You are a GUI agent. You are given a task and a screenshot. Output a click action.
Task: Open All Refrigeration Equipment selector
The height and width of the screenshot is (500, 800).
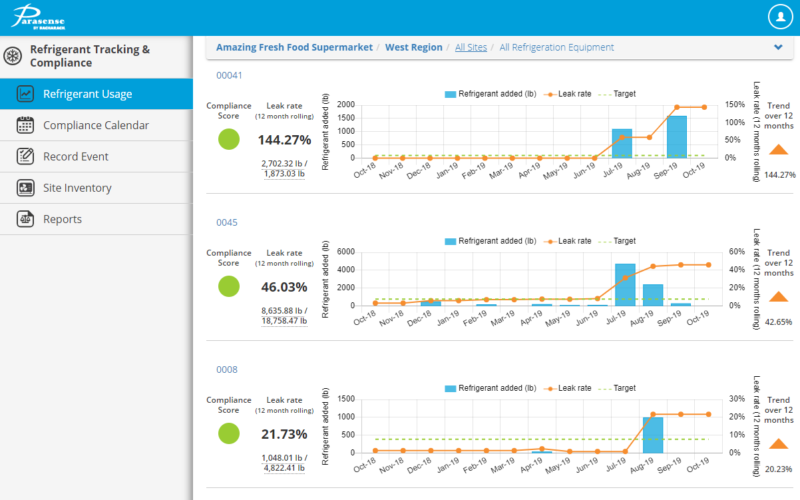tap(556, 47)
